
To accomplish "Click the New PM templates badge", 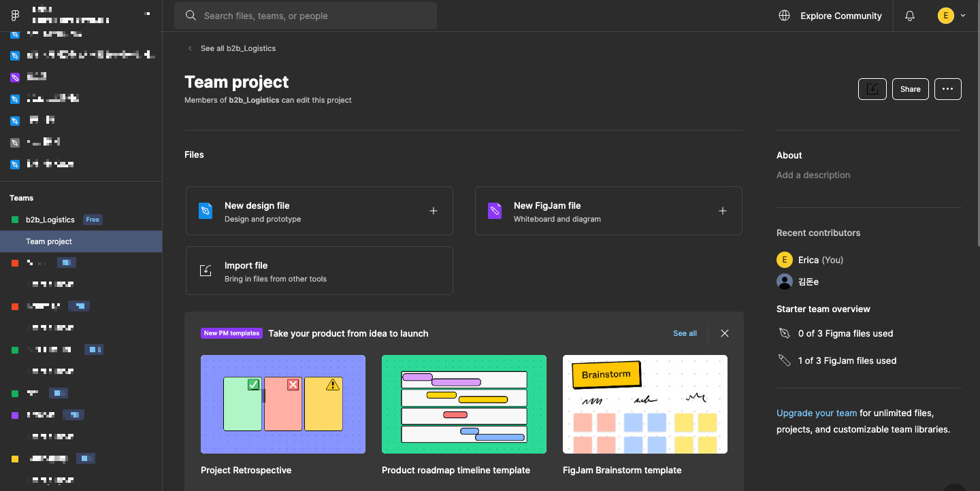I will [x=231, y=333].
